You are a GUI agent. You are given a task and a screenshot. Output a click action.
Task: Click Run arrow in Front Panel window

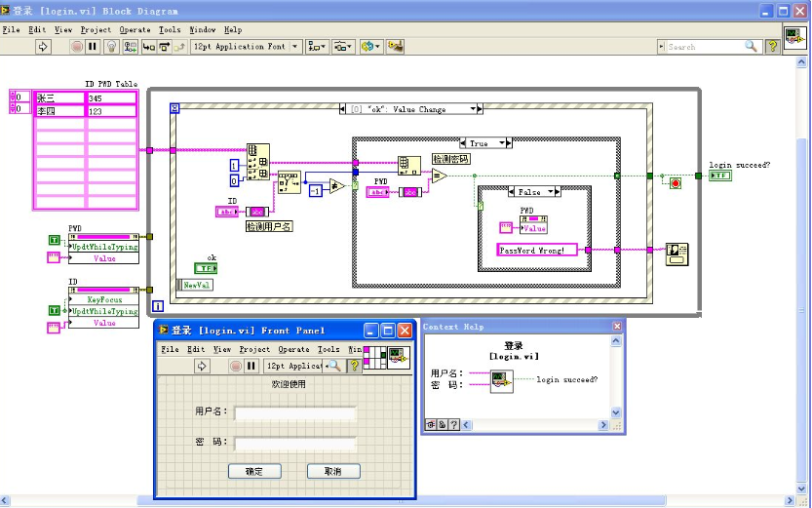202,366
